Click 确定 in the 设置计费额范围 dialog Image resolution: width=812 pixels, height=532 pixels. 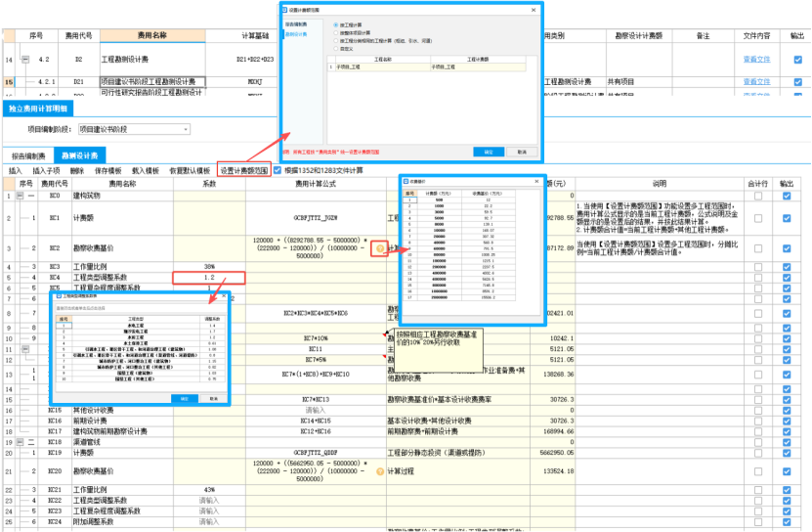(488, 152)
